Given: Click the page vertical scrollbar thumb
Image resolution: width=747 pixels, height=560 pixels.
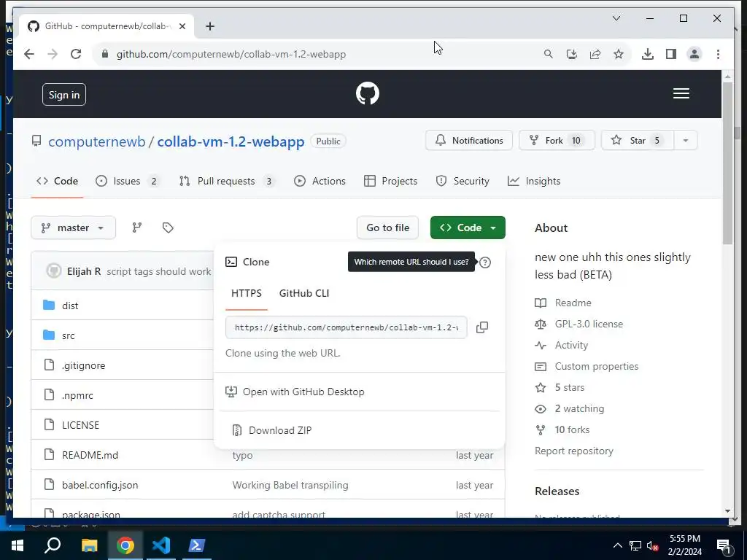Looking at the screenshot, I should (x=727, y=163).
